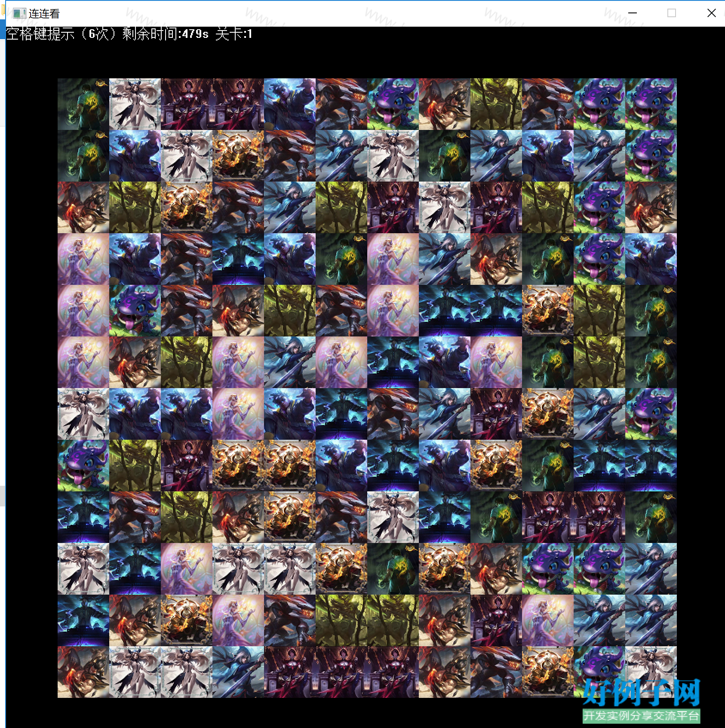Click the yellow-green forest tile in the ninth row

click(187, 517)
